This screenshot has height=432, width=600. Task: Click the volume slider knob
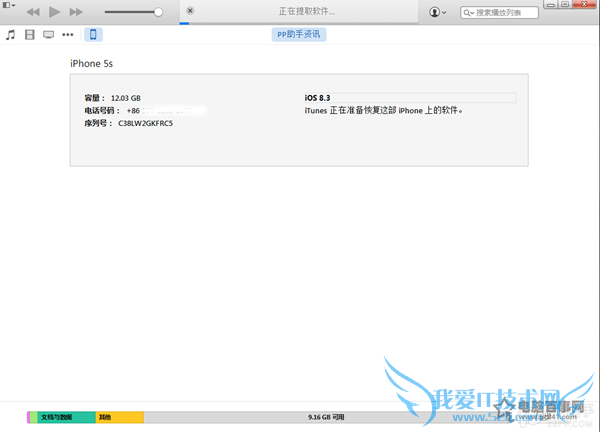coord(158,12)
